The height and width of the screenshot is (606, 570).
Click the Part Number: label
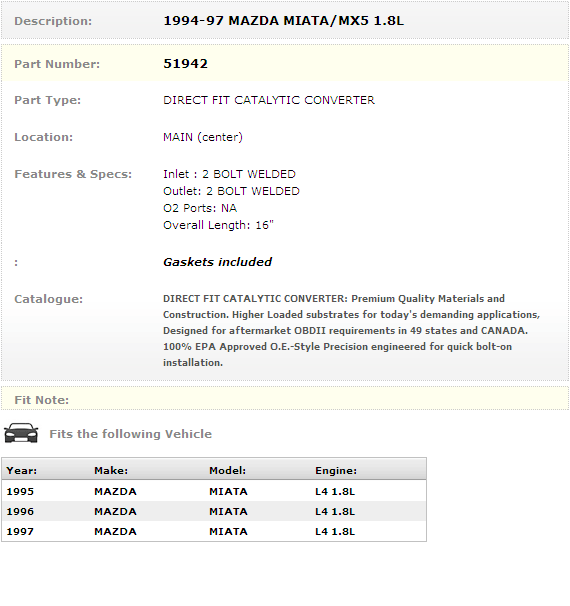(57, 64)
